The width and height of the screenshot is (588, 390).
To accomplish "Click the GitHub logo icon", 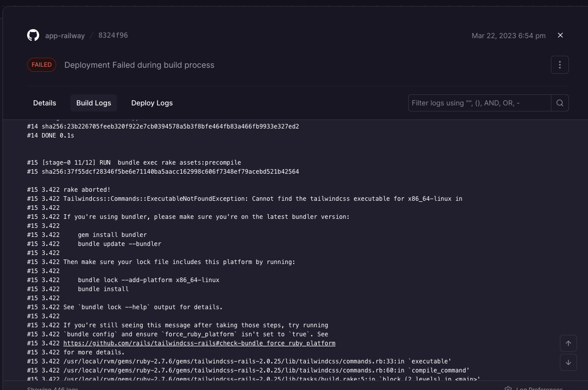I will (x=33, y=35).
